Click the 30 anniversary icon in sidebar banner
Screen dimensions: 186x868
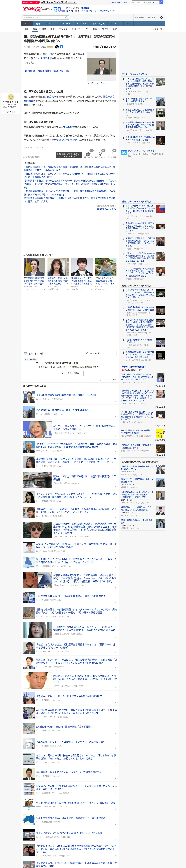click(x=124, y=152)
